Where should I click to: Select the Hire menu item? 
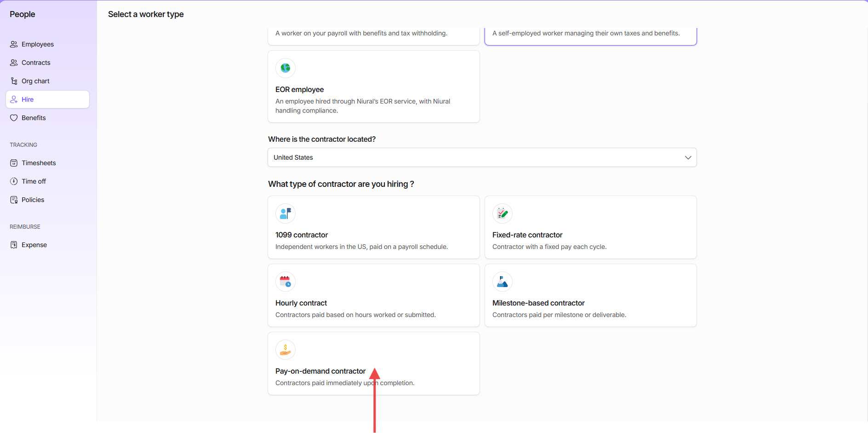click(47, 99)
